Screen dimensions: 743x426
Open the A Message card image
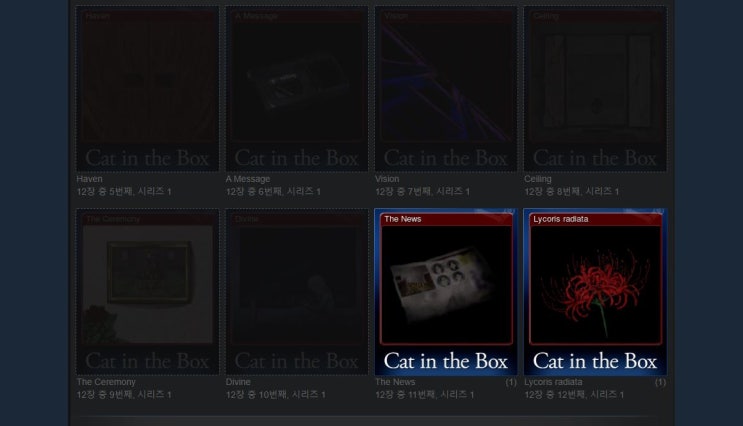click(297, 89)
